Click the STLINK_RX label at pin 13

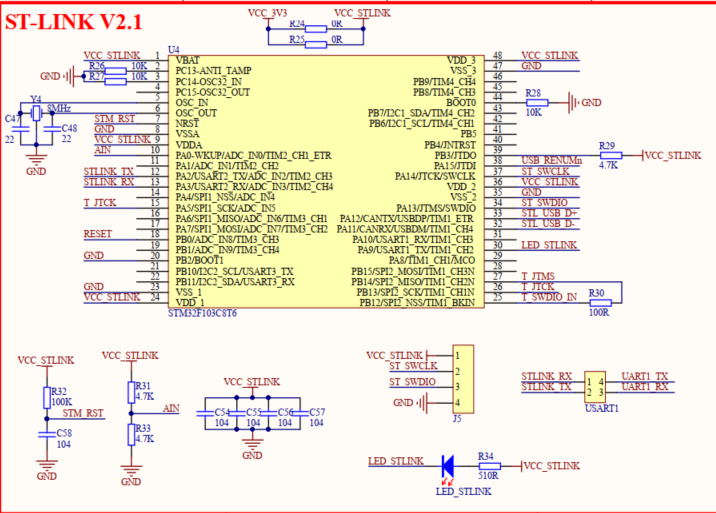click(109, 182)
